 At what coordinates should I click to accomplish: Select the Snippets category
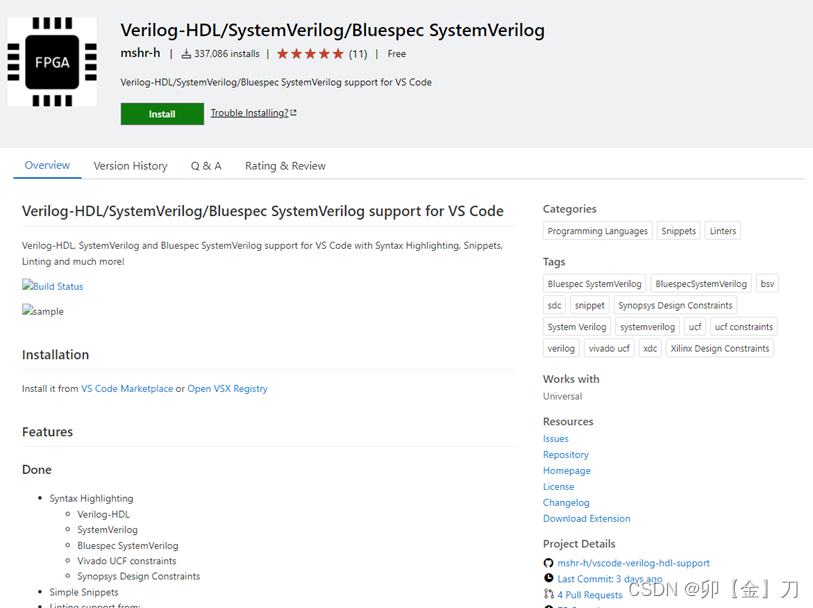[679, 231]
